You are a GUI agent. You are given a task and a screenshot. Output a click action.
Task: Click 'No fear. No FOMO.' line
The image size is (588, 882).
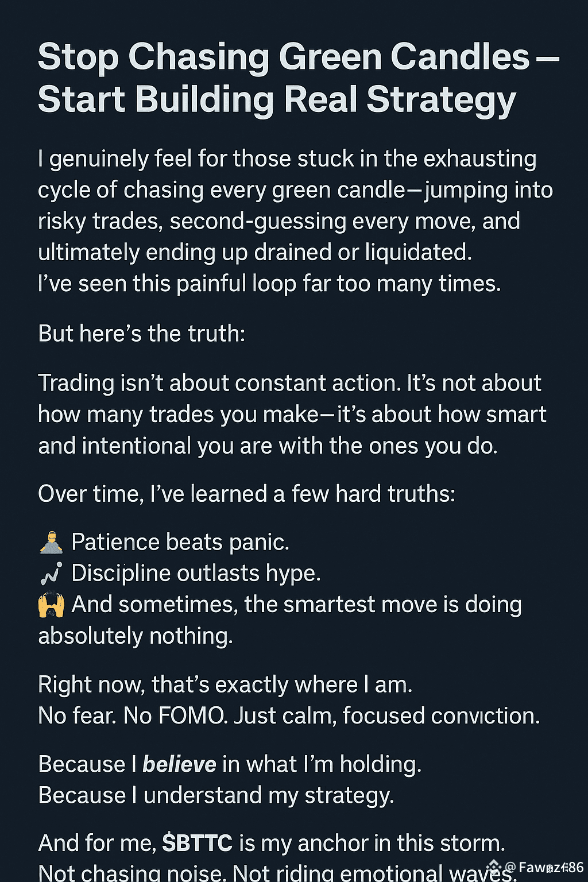coord(289,716)
